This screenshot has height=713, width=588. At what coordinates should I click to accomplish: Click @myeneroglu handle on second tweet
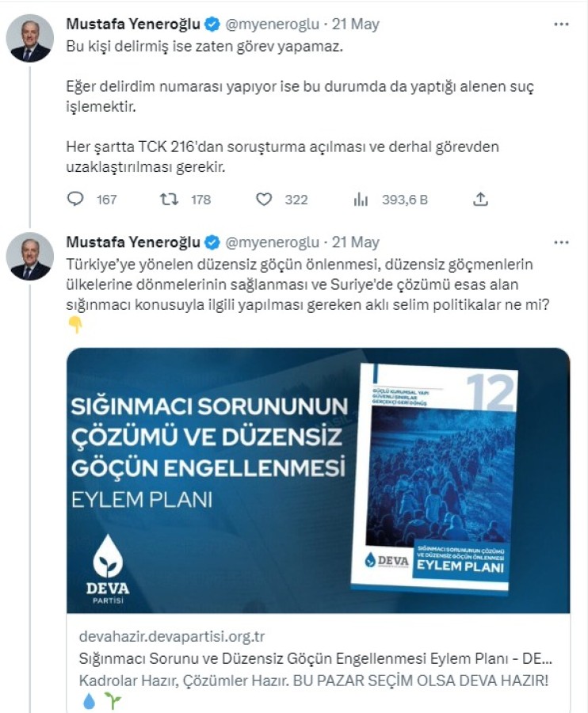(x=272, y=242)
